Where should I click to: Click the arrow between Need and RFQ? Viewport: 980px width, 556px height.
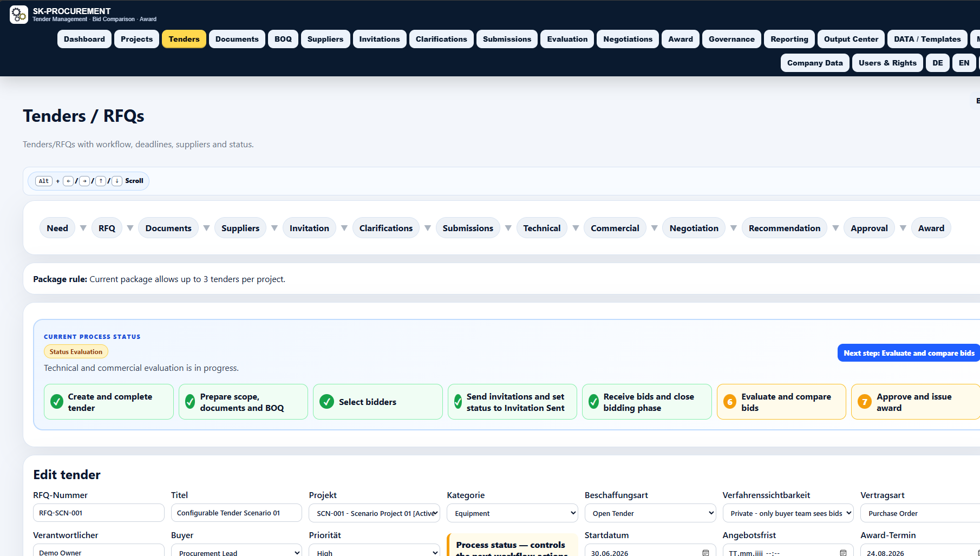[83, 228]
